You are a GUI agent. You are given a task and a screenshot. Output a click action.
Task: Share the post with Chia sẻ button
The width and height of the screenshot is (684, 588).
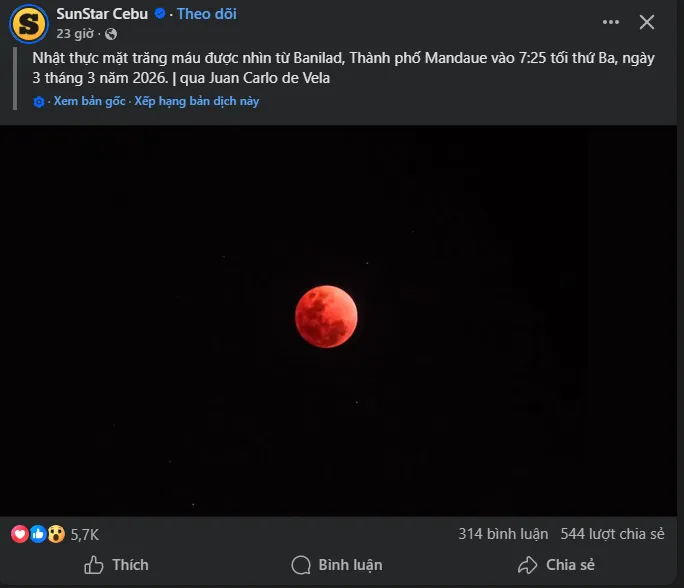click(x=556, y=565)
